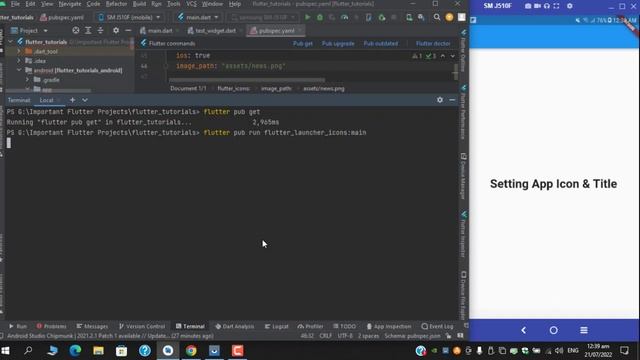This screenshot has width=640, height=360.
Task: Open Google Chrome from the taskbar
Action: point(191,351)
